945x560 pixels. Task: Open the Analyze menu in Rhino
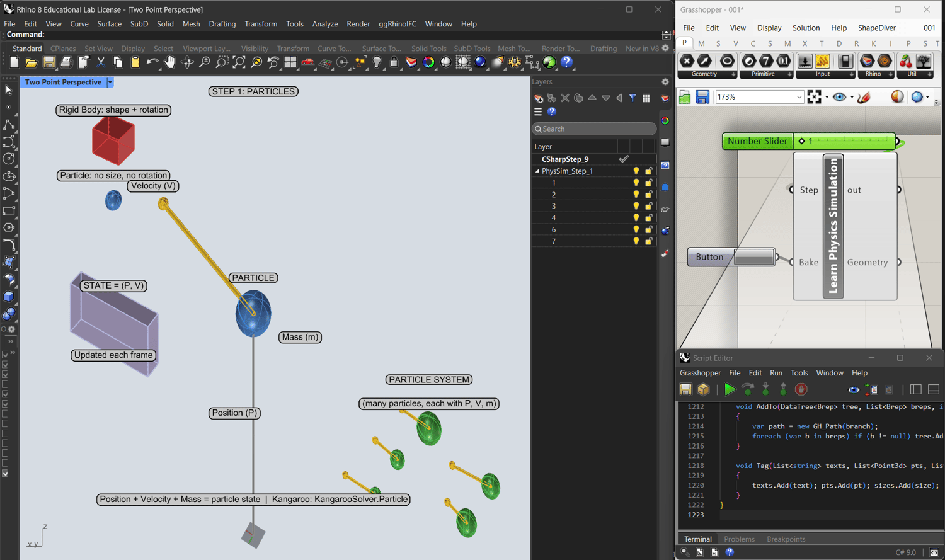click(x=324, y=24)
